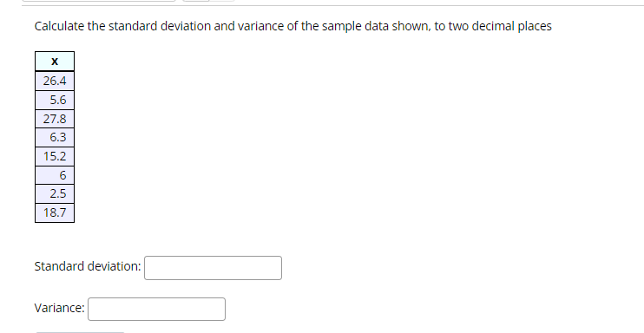The width and height of the screenshot is (644, 333).
Task: Click 'standard deviation' in the question sentence
Action: [160, 26]
